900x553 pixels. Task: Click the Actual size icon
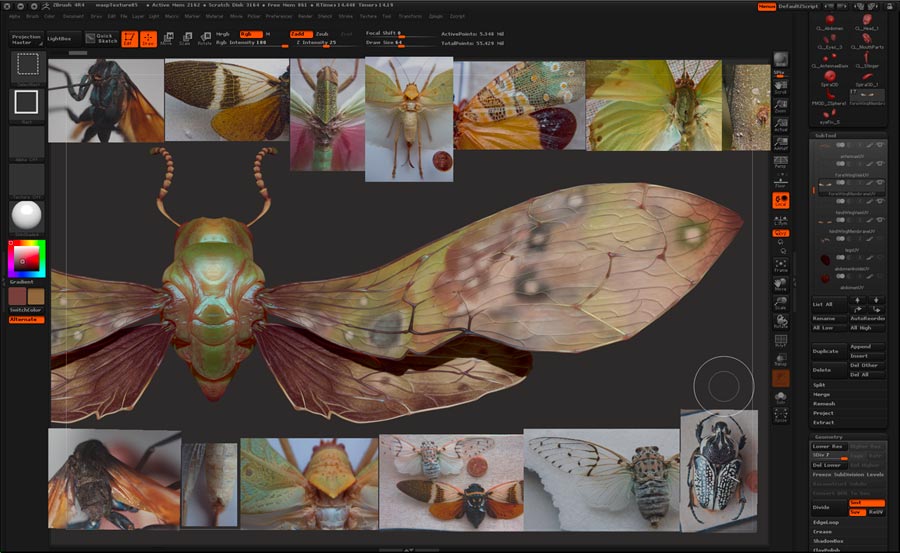click(781, 125)
